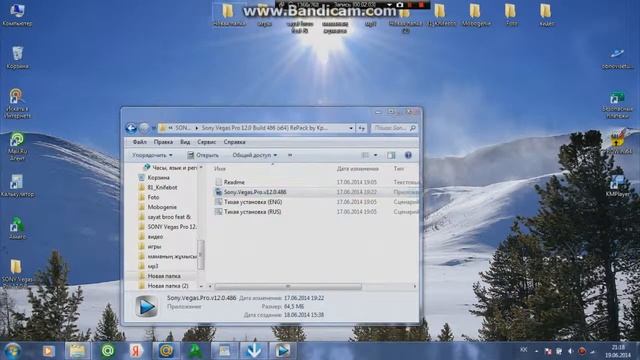
Task: Open the Общий доступ dropdown
Action: 254,155
